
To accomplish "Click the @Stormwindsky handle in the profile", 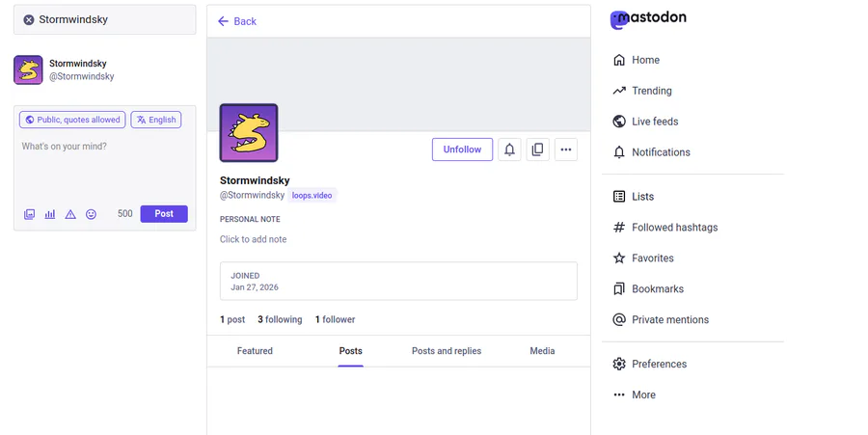I will point(252,195).
